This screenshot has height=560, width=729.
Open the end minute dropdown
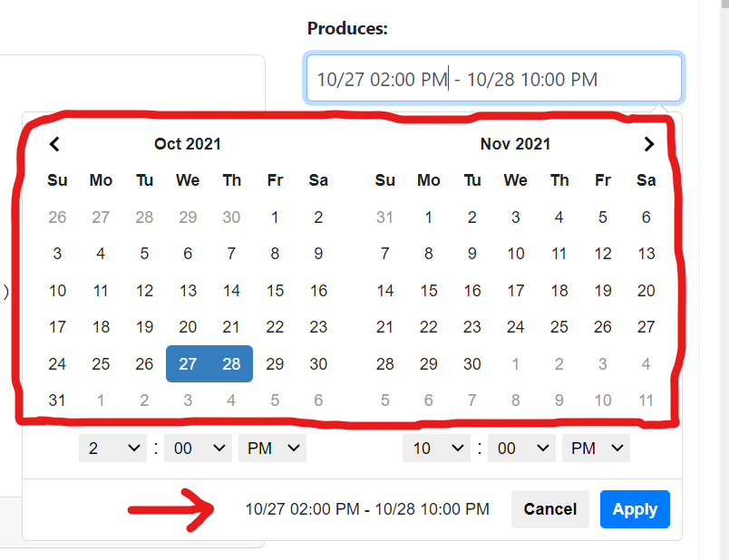520,448
